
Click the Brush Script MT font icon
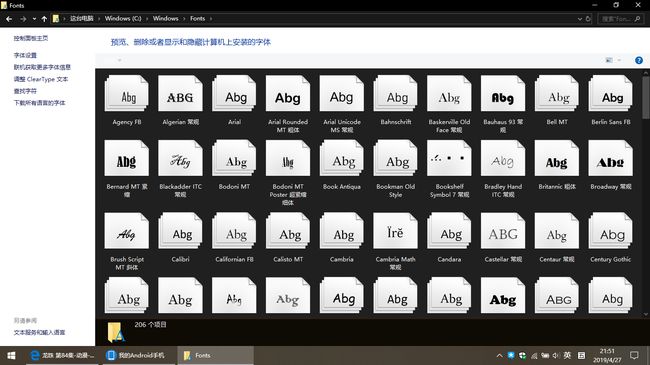[x=126, y=231]
